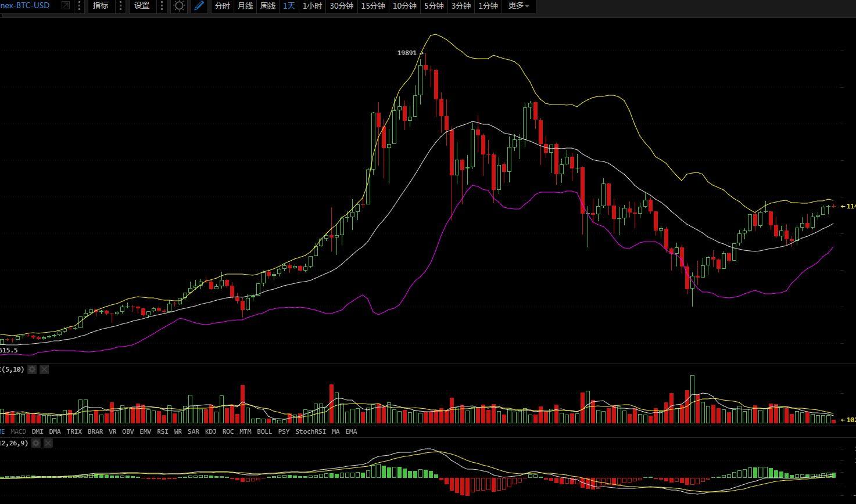Open the 指标 indicators menu
The width and height of the screenshot is (856, 504).
pos(101,6)
